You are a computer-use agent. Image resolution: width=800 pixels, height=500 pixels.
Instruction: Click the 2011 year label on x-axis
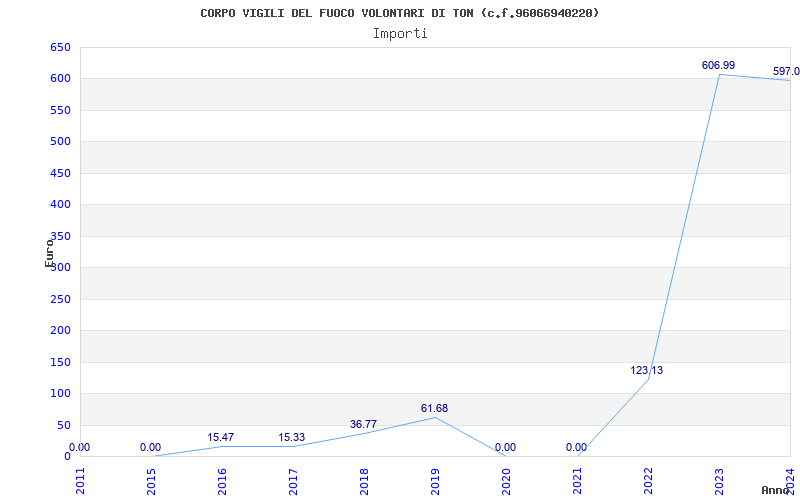80,482
